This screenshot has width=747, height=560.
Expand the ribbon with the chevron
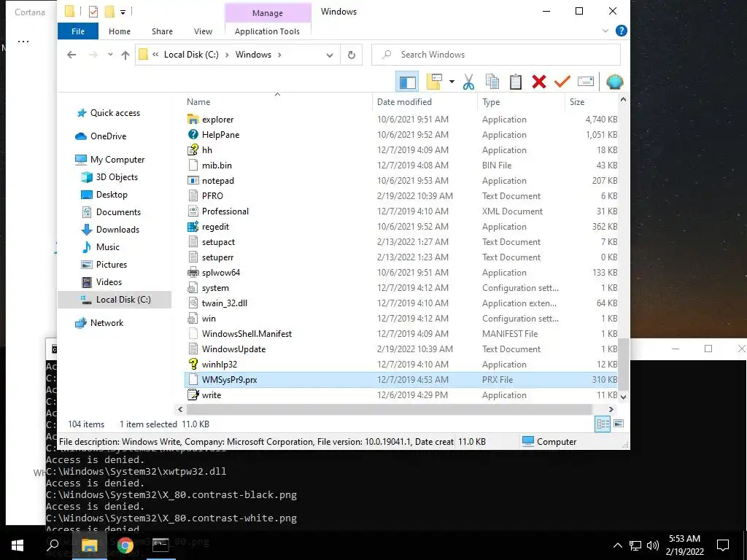point(605,31)
